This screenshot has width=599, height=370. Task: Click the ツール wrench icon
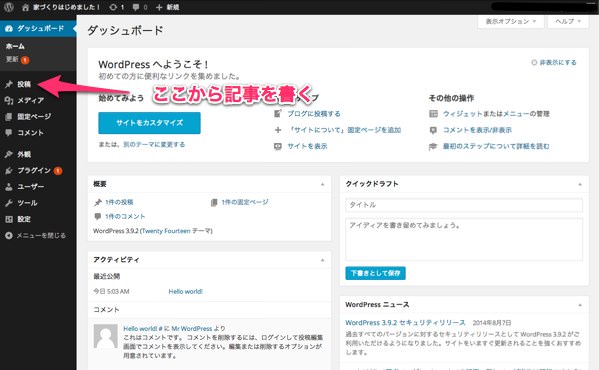click(9, 203)
